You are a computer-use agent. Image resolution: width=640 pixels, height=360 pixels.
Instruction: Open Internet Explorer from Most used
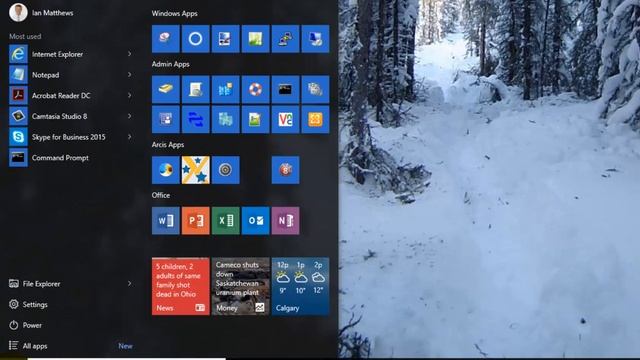pyautogui.click(x=71, y=54)
